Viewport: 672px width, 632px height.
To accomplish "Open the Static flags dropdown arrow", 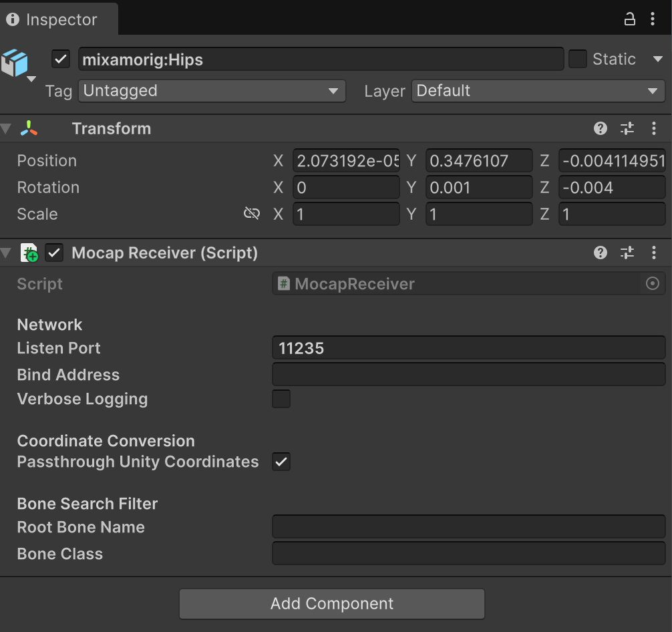I will (x=657, y=59).
